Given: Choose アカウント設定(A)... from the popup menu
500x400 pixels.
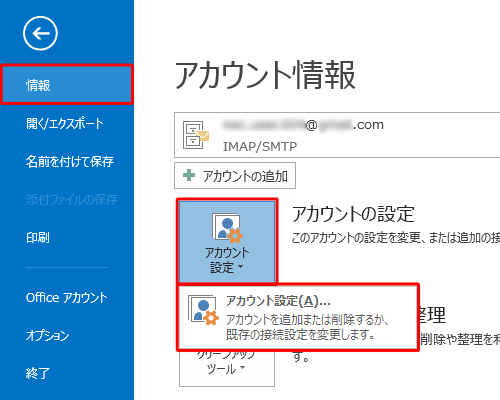Looking at the screenshot, I should 298,317.
